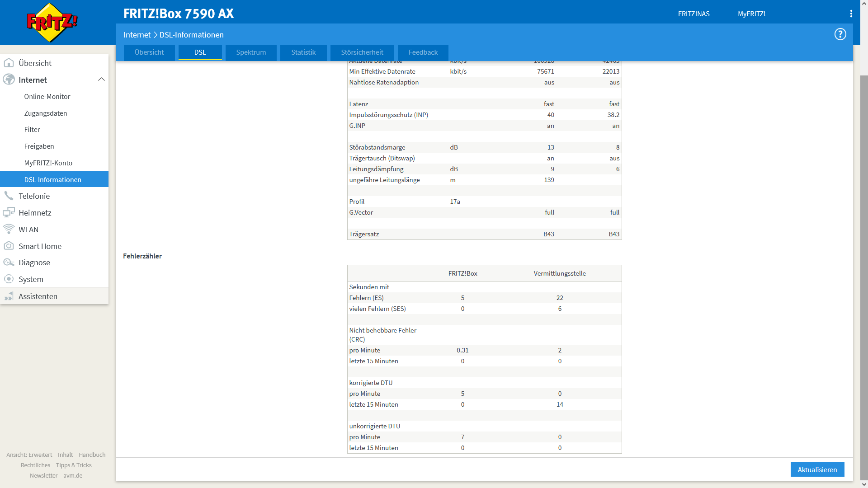This screenshot has height=488, width=868.
Task: Click the Diagnose icon in sidebar
Action: [9, 263]
